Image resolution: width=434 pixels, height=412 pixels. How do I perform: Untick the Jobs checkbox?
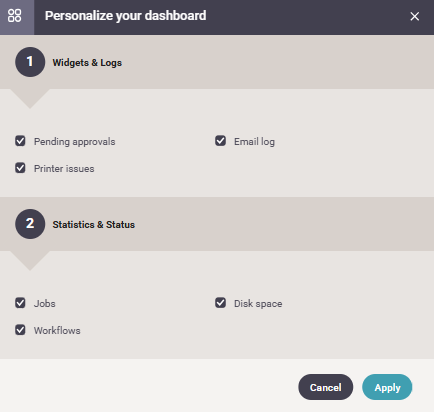click(20, 303)
